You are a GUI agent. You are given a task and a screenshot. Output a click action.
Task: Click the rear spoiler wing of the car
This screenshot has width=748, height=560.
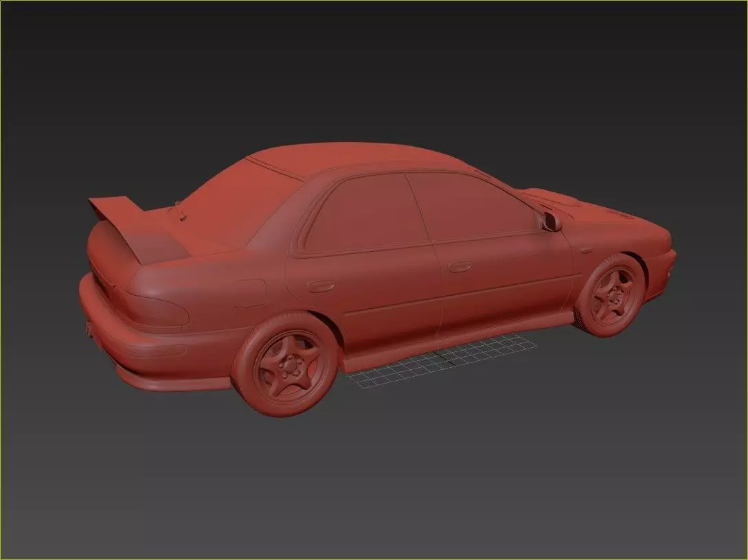pyautogui.click(x=138, y=230)
